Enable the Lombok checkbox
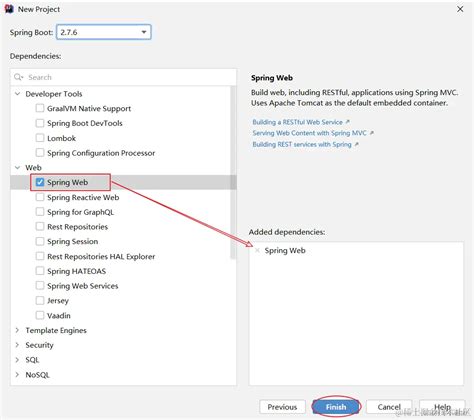Image resolution: width=474 pixels, height=420 pixels. 40,138
